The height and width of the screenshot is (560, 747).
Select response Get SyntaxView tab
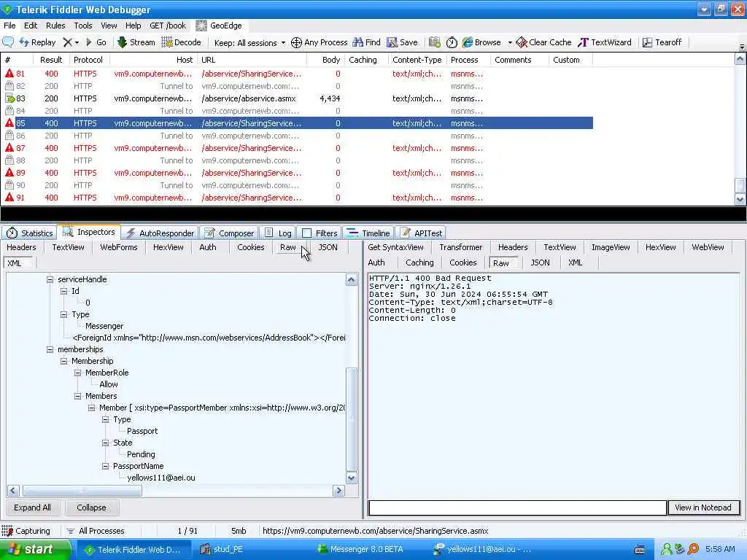[x=395, y=247]
